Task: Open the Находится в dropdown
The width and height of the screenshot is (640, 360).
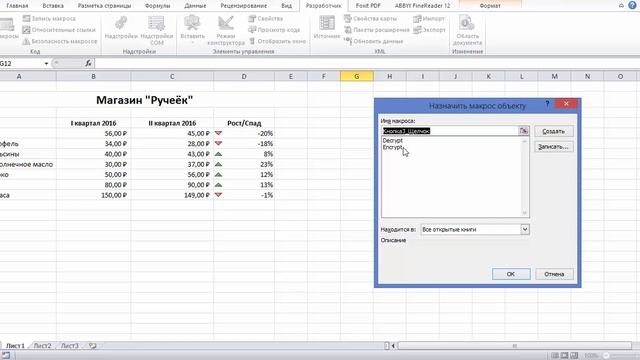Action: point(525,229)
